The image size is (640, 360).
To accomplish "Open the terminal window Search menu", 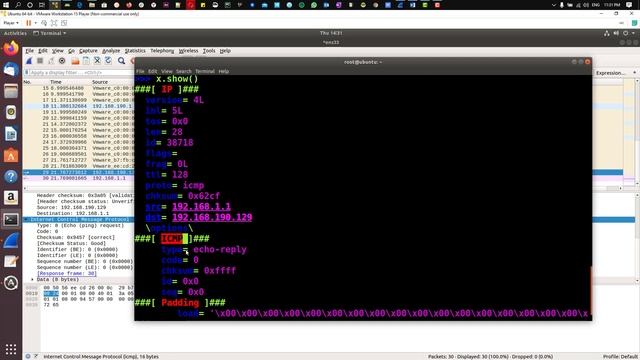I will click(184, 71).
